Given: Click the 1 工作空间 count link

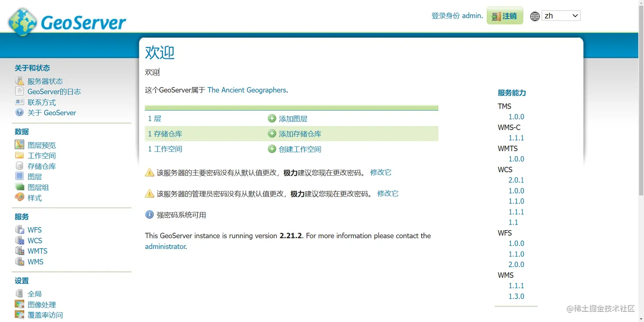Looking at the screenshot, I should (165, 149).
